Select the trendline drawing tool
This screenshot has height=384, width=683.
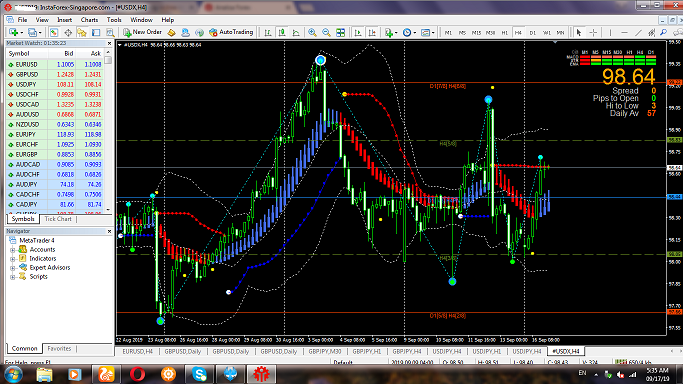pyautogui.click(x=638, y=32)
